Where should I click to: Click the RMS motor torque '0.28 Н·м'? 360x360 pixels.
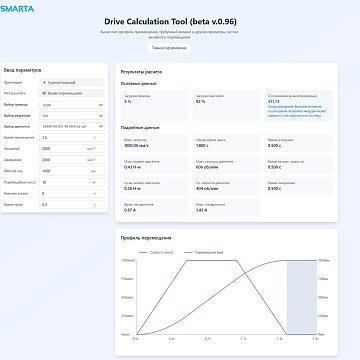132,188
